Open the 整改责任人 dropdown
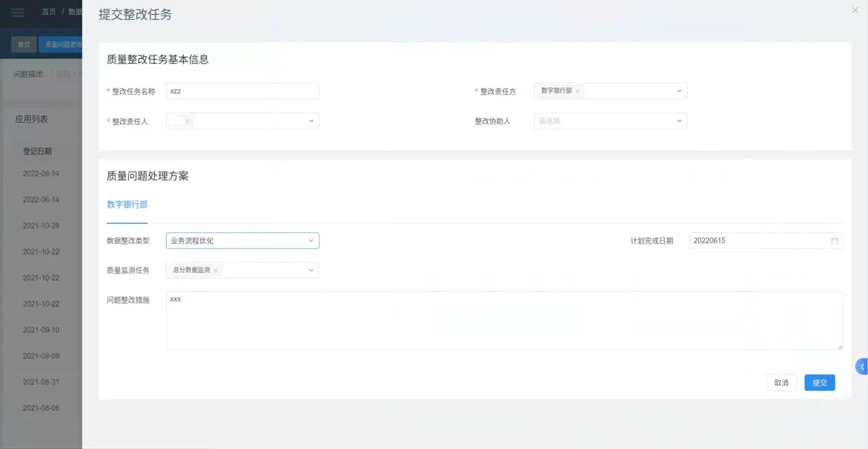 coord(311,121)
